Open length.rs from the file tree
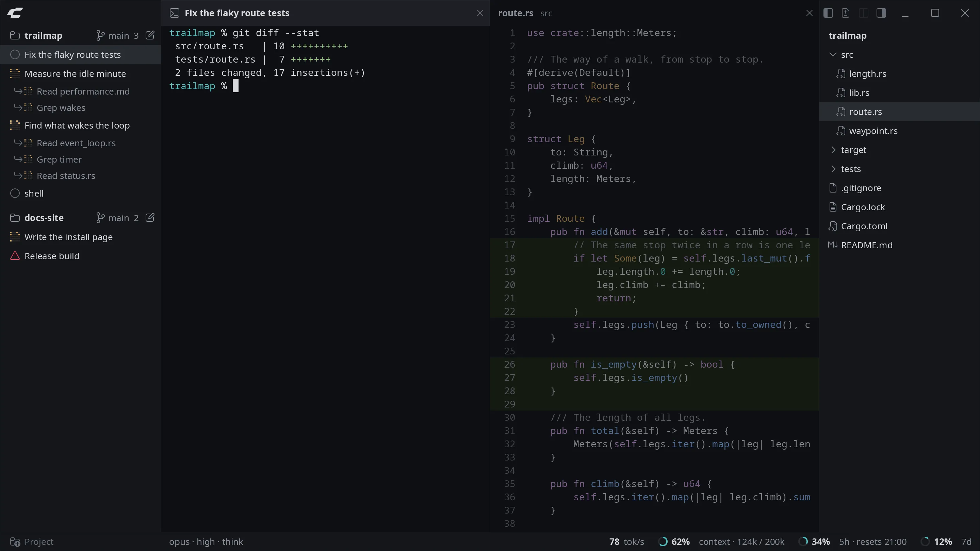Screen dimensions: 980x551 (899, 73)
